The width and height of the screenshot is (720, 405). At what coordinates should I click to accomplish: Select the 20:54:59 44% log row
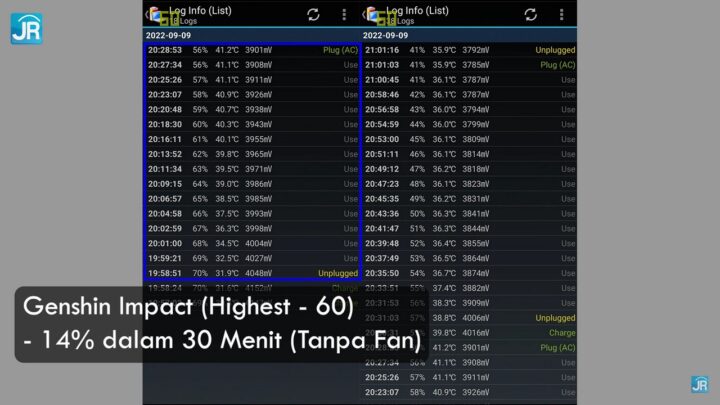(x=469, y=124)
